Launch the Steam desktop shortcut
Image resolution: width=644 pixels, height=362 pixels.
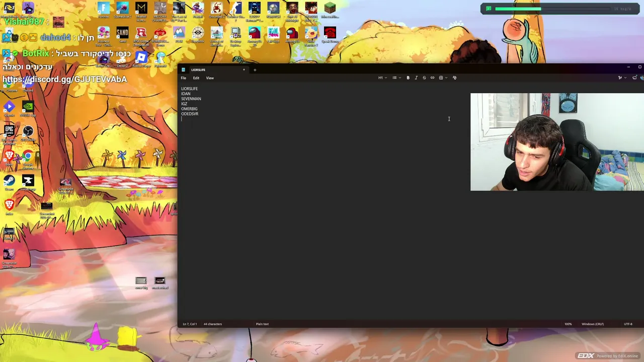[9, 183]
